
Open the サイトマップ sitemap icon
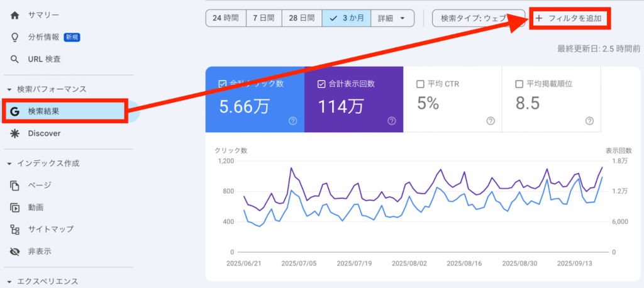(15, 229)
